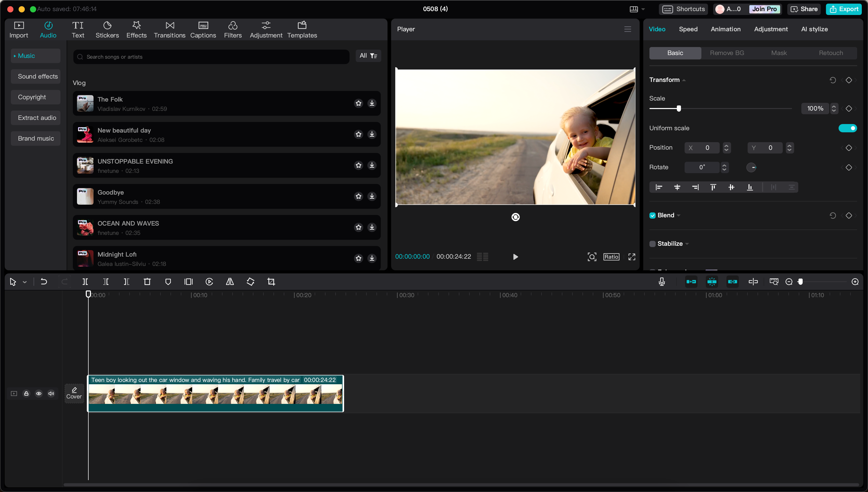
Task: Open the Mask tab in the Video panel
Action: [779, 53]
